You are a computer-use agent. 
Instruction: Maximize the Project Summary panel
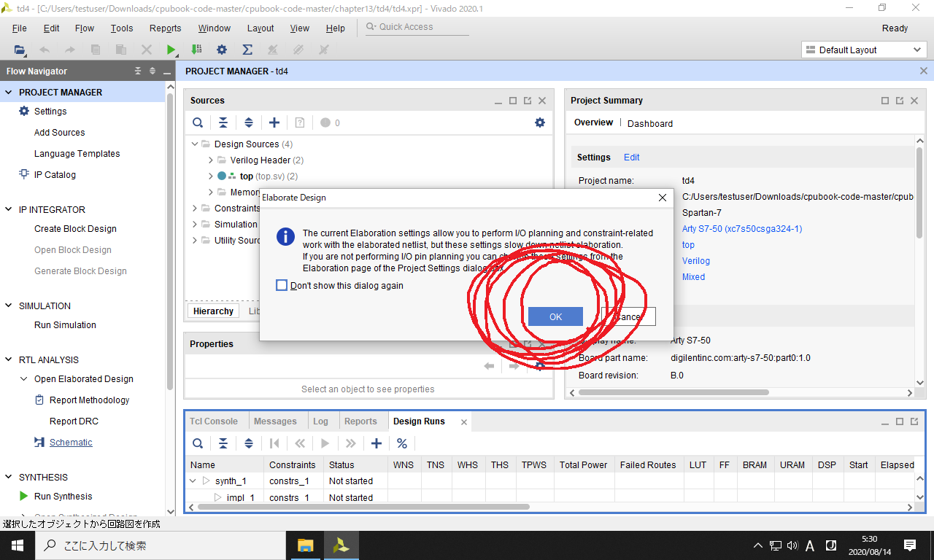pyautogui.click(x=885, y=101)
